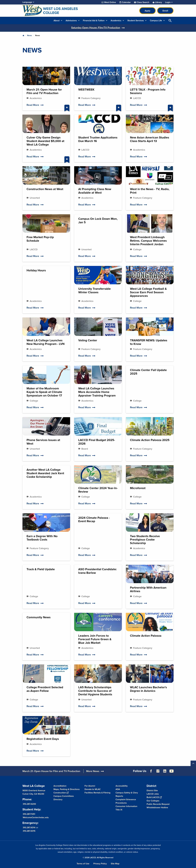
Task: Click the Apply button
Action: [x=148, y=11]
